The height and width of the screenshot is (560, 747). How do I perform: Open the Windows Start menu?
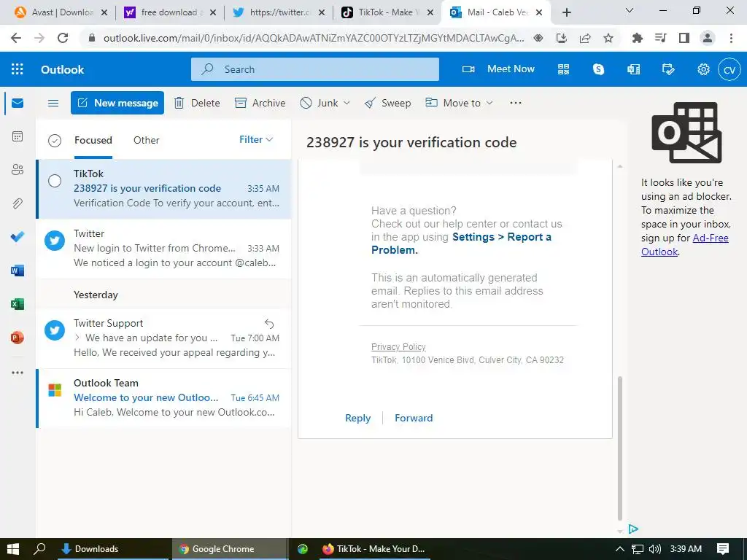(13, 549)
